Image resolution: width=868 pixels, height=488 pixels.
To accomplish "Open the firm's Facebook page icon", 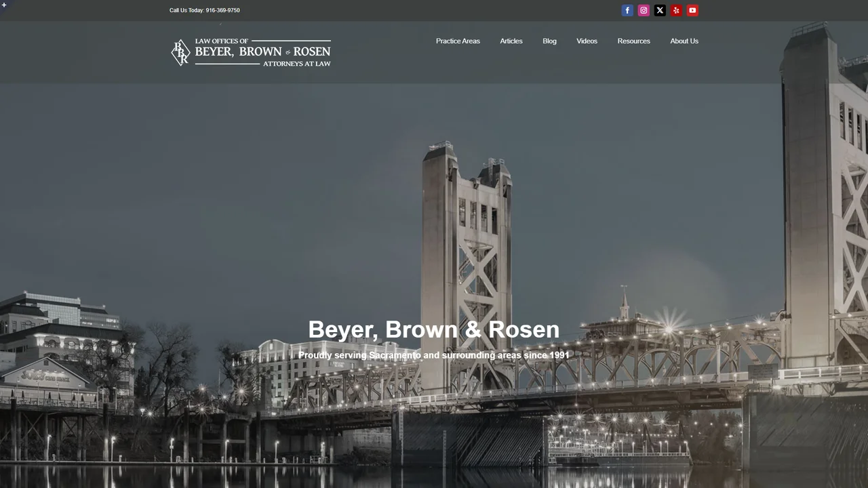I will [x=627, y=10].
